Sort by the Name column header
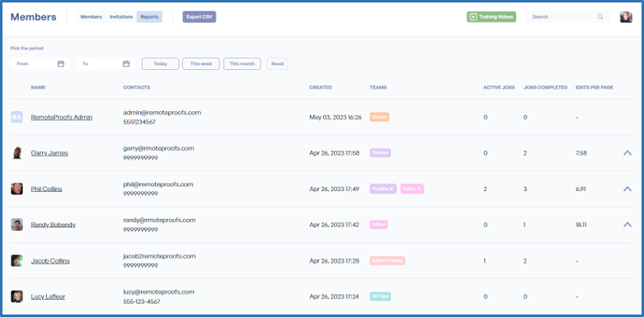644x317 pixels. [x=38, y=87]
